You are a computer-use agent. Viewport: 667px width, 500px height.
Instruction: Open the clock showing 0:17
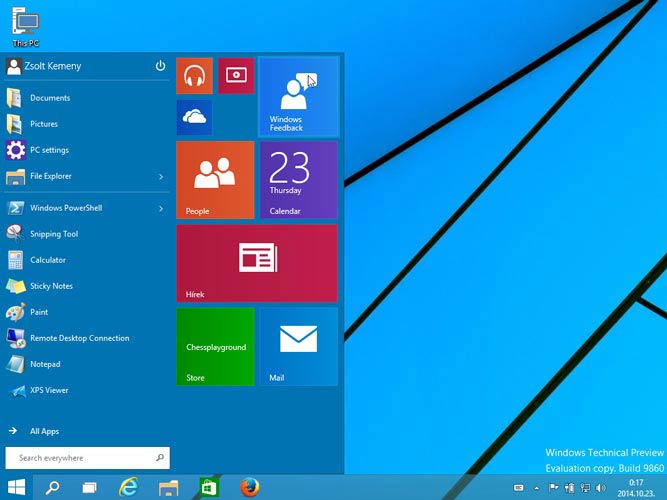(636, 488)
